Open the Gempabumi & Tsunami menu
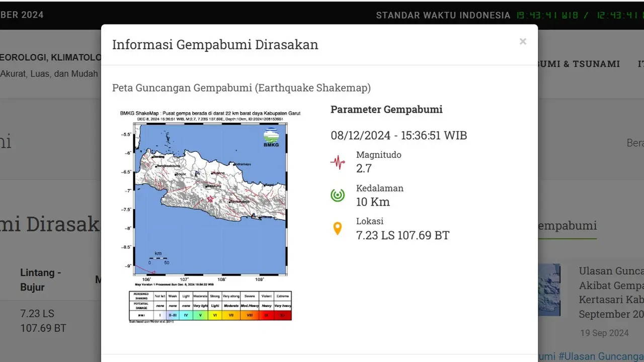The width and height of the screenshot is (644, 362). point(579,64)
